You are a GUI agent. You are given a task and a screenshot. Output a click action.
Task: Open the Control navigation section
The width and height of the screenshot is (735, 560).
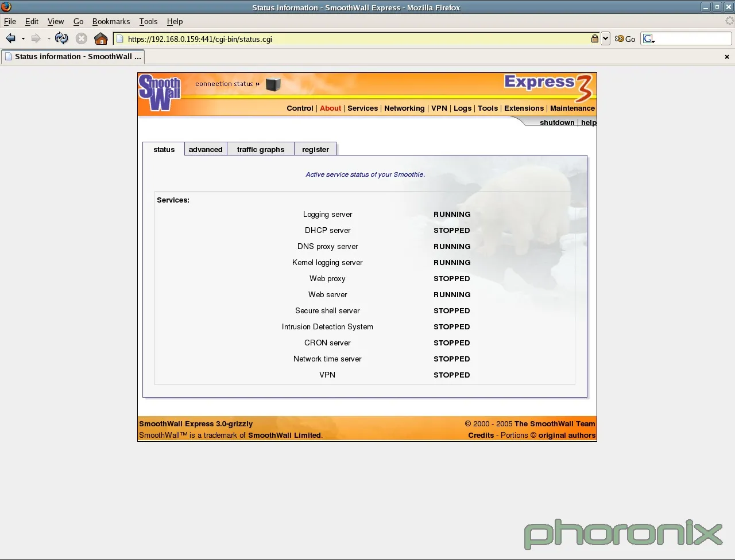[x=300, y=108]
